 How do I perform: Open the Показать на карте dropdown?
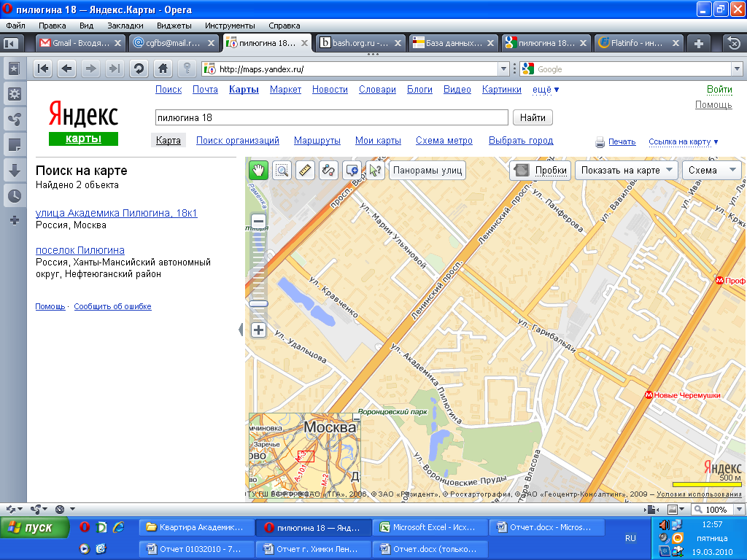[x=627, y=171]
